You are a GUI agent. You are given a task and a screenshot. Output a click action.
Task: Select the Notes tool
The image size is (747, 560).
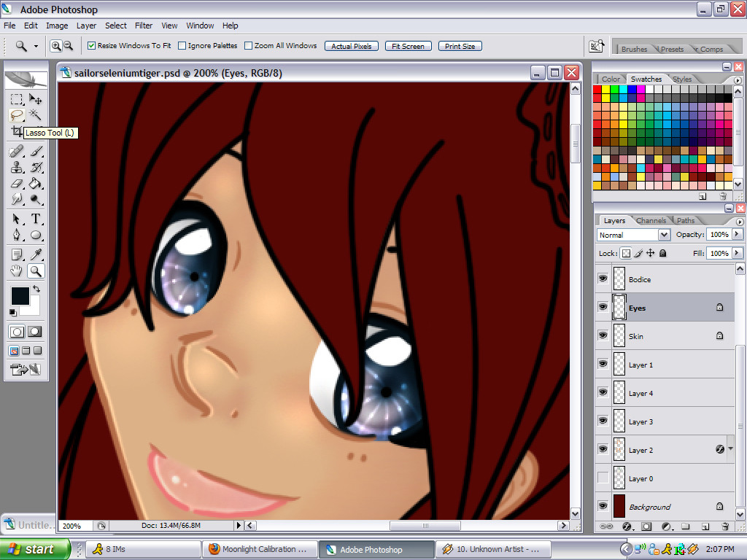(x=17, y=254)
